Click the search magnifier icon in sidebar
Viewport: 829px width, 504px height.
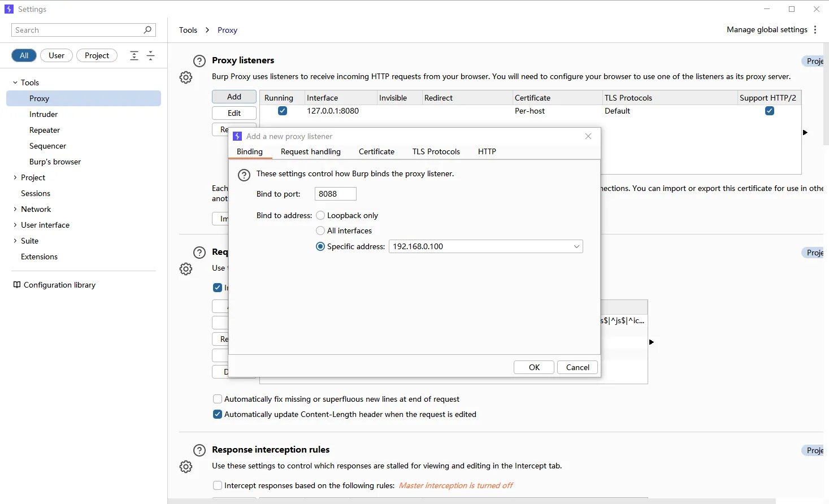click(x=147, y=30)
